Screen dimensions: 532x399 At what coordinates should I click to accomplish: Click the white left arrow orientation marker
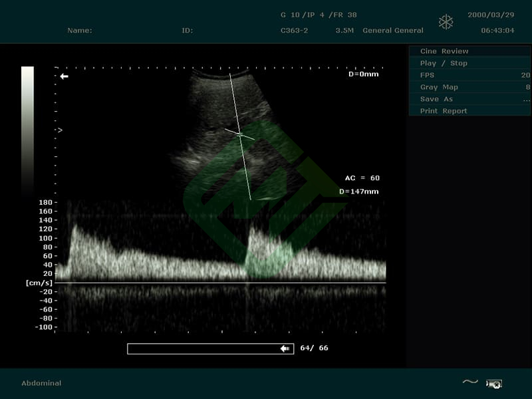pyautogui.click(x=64, y=76)
